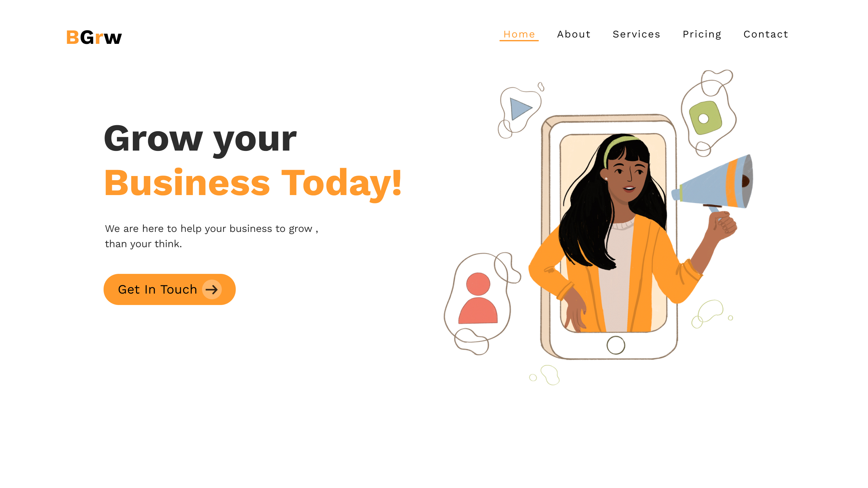The image size is (868, 488).
Task: Click the blue megaphone illustration
Action: [x=714, y=183]
